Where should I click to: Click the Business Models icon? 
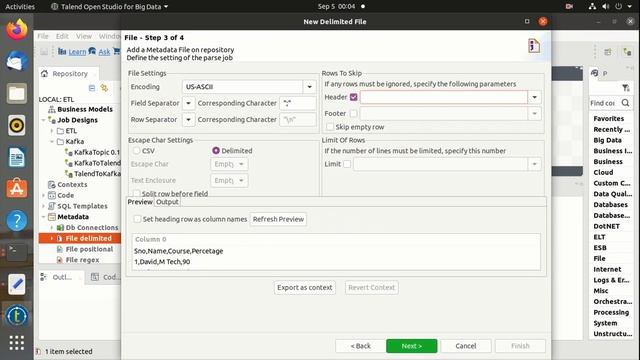point(52,109)
